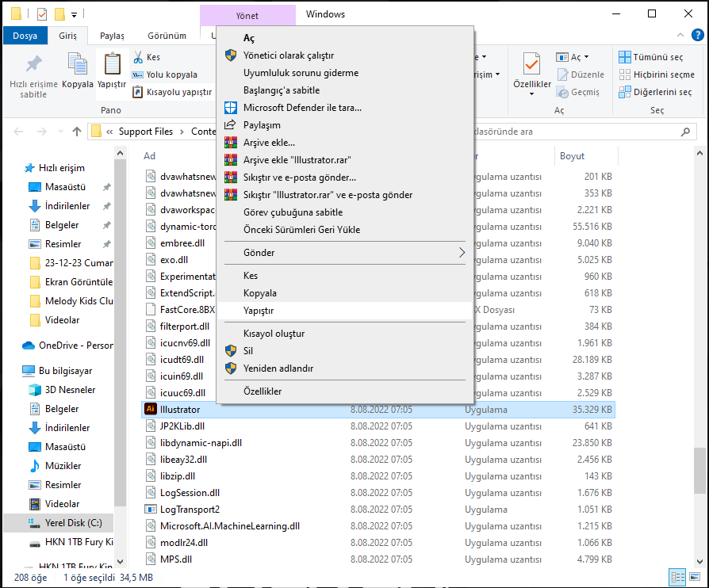Choose Yapıştır in context menu
The height and width of the screenshot is (588, 709).
click(x=344, y=311)
